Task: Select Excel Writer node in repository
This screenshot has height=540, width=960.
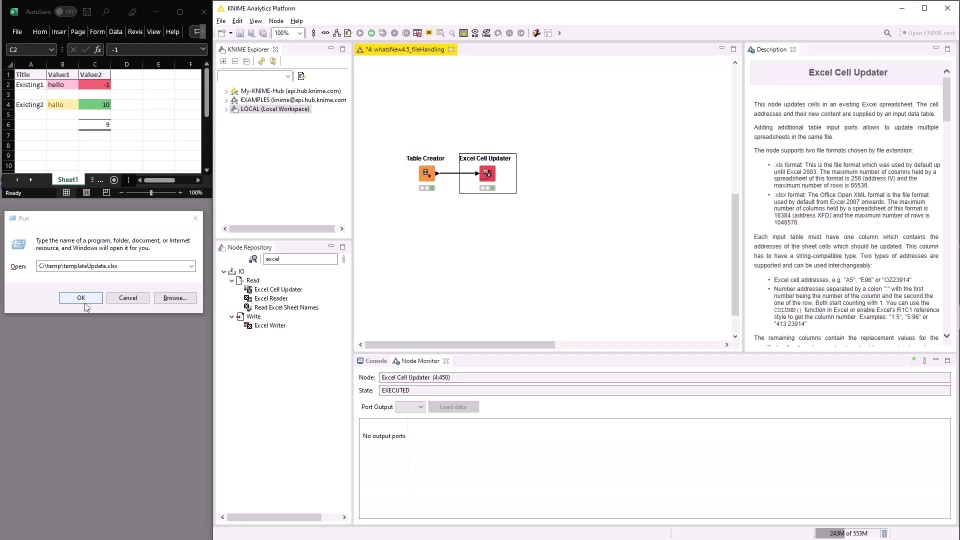Action: pos(270,326)
